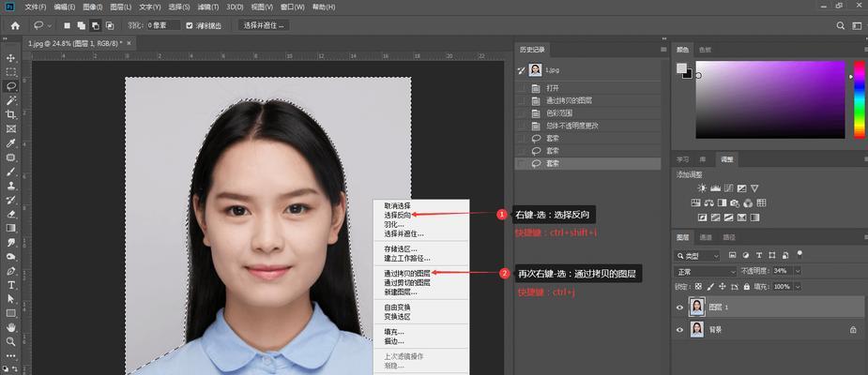
Task: Click the 选择并遮住 button
Action: 264,25
